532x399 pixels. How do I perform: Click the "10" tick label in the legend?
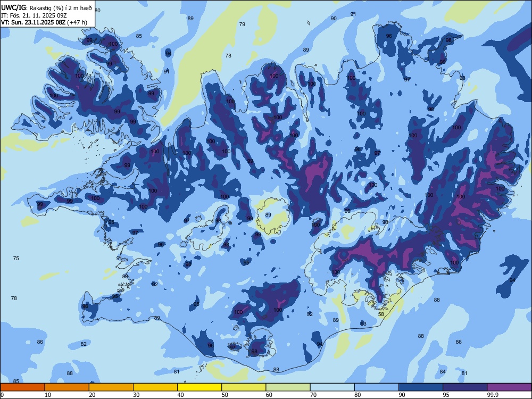(x=48, y=395)
